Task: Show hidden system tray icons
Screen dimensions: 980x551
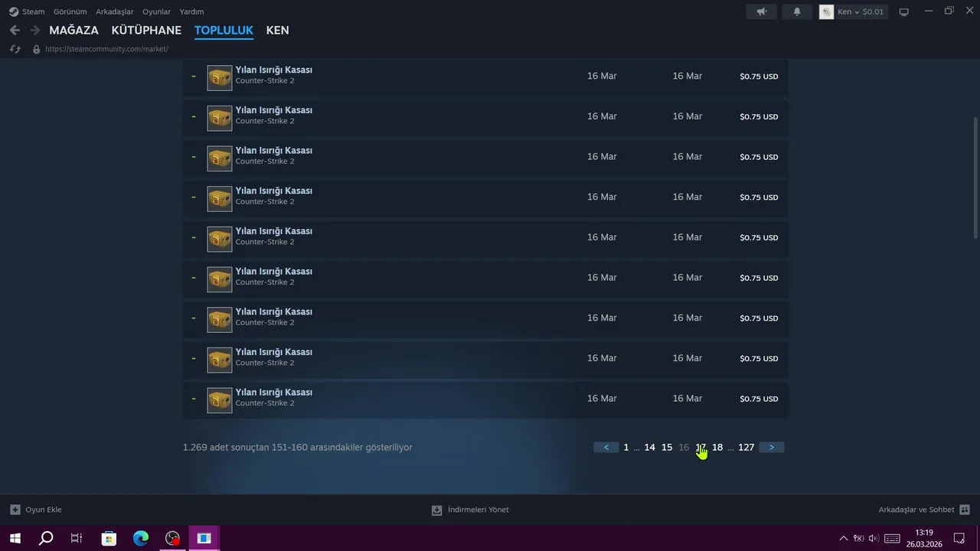Action: coord(844,538)
